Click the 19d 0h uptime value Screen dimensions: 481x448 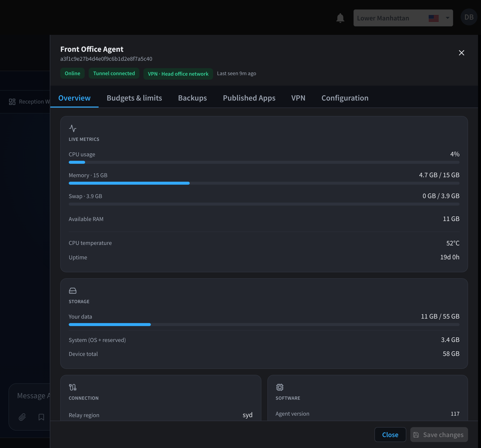(450, 257)
